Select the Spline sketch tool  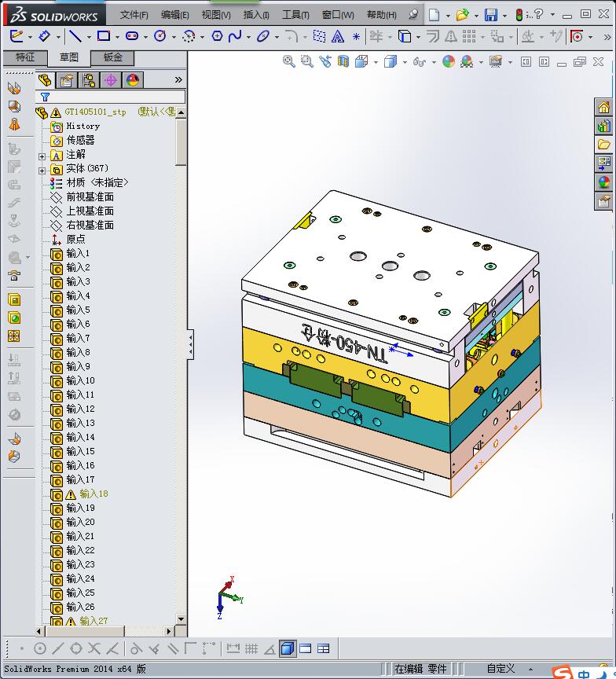[235, 36]
